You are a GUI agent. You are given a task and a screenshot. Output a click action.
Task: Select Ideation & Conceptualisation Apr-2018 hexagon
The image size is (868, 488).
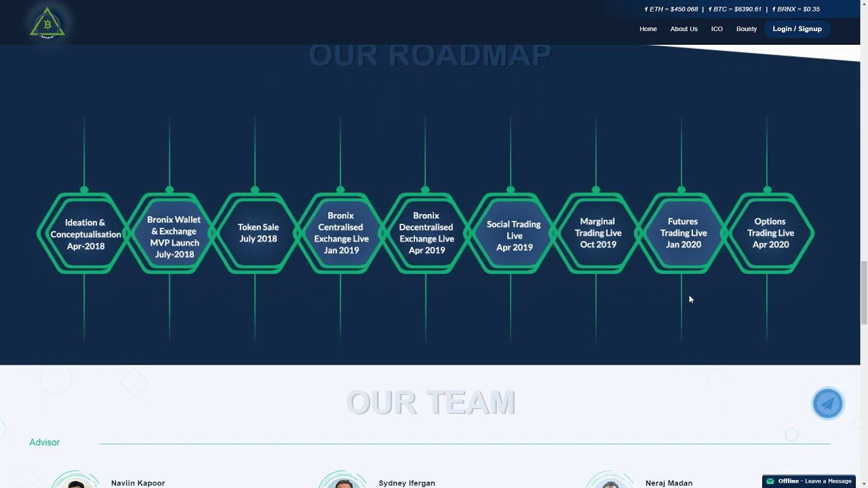85,234
